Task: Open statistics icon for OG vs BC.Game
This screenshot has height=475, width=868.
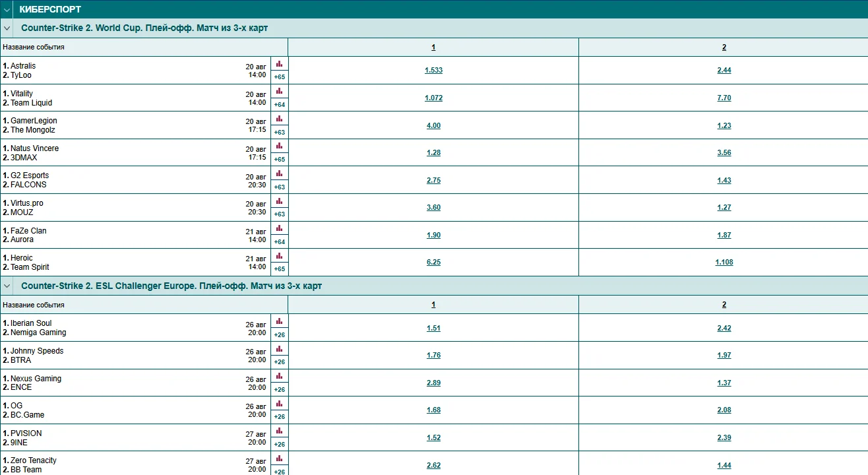Action: (x=279, y=404)
